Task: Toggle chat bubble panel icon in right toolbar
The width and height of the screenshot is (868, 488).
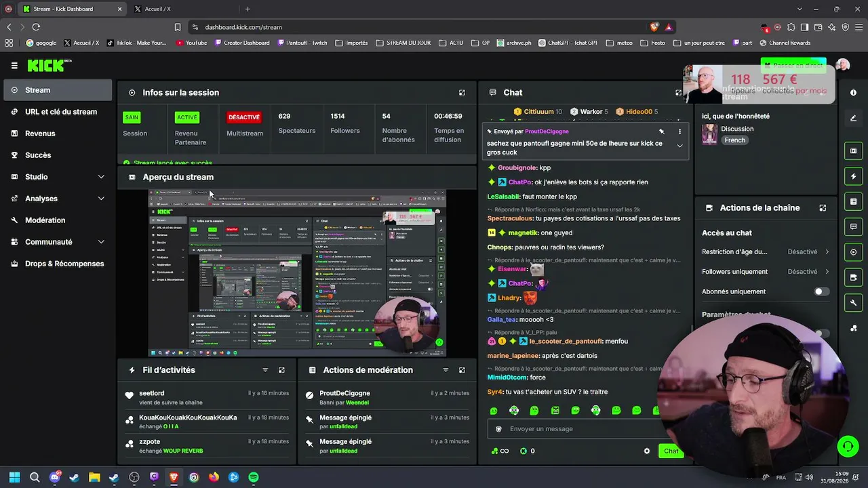Action: point(853,226)
